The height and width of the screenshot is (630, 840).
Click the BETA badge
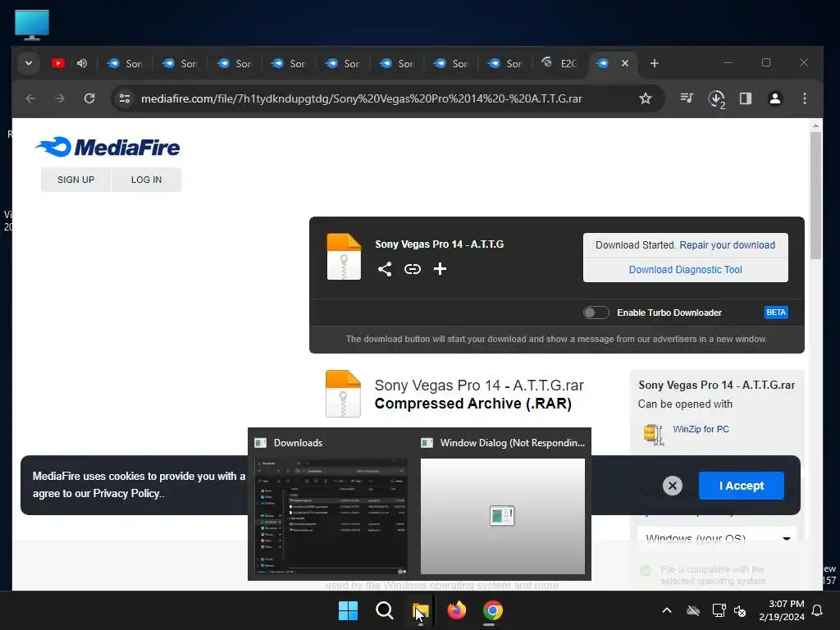(x=776, y=313)
